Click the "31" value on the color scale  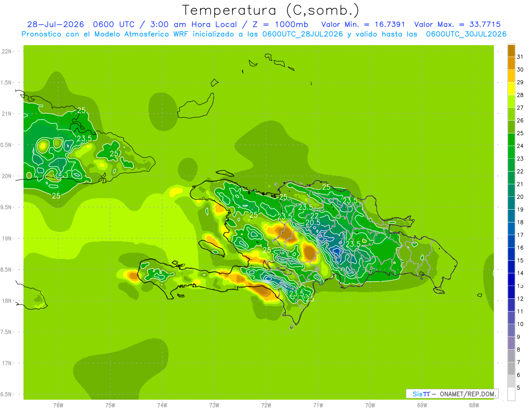520,57
